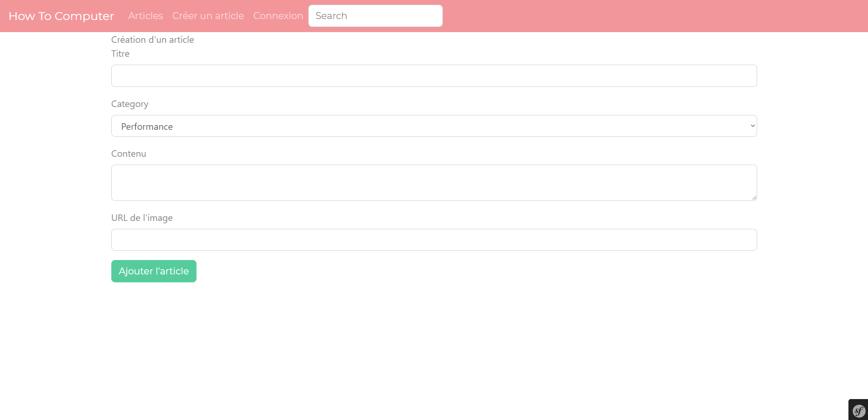
Task: Click empty pink navbar area right of Search
Action: point(652,16)
